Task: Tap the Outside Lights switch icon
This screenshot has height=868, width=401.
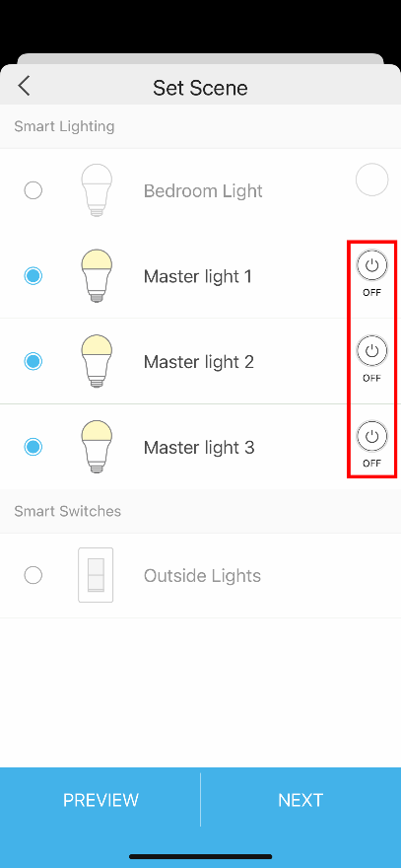Action: [x=96, y=575]
